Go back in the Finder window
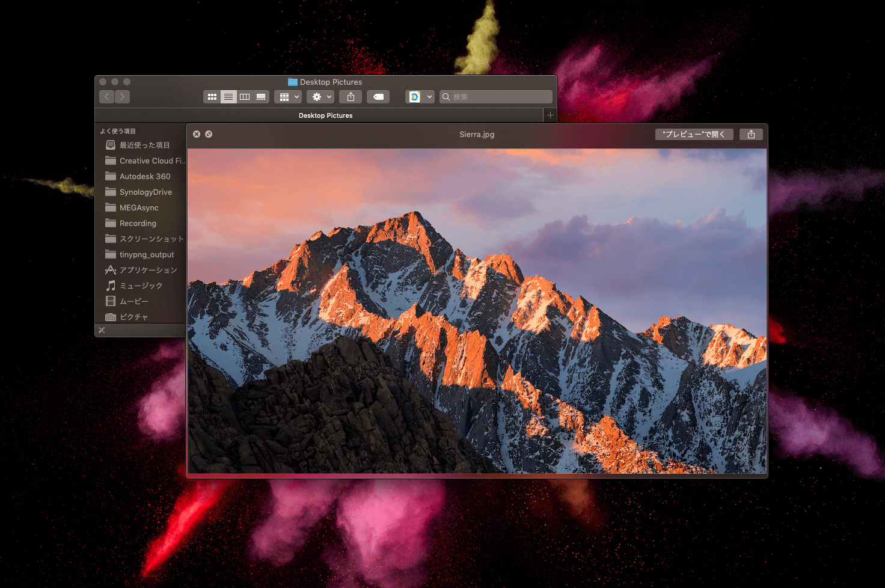The image size is (885, 588). coord(107,97)
